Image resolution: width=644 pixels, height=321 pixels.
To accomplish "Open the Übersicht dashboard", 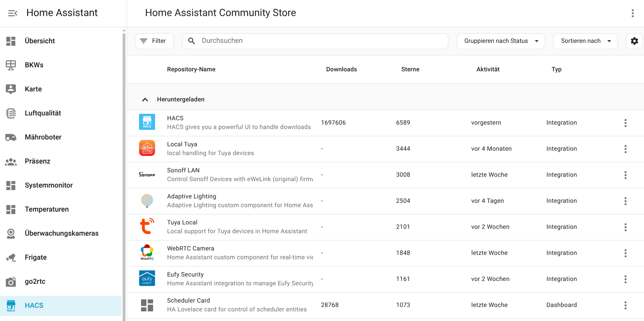I will click(61, 41).
